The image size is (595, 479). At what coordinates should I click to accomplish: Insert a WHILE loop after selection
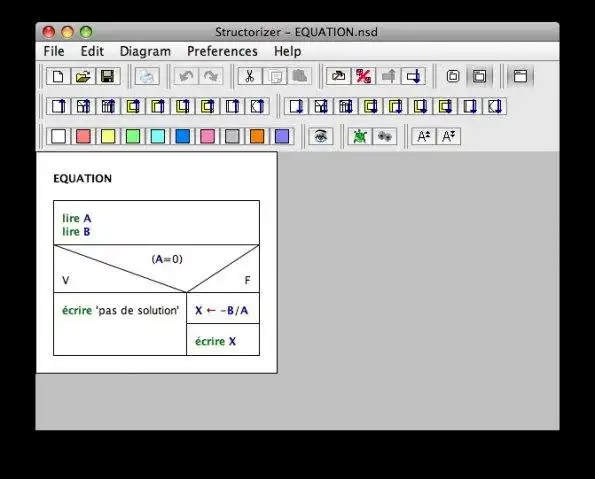pyautogui.click(x=396, y=106)
